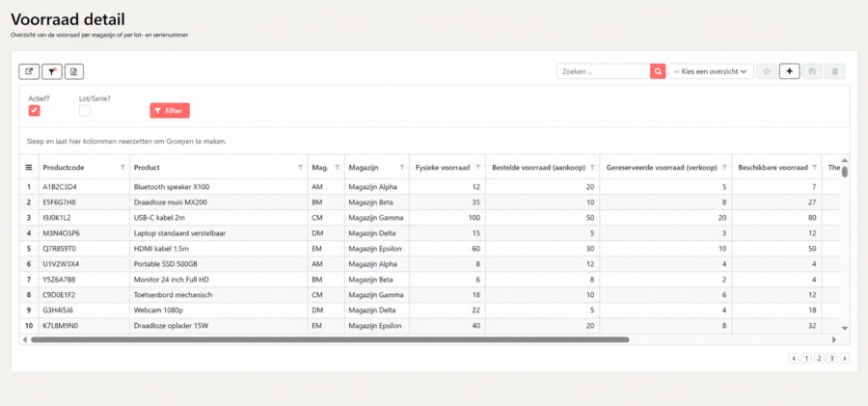
Task: Add a new overview with plus button
Action: 789,71
